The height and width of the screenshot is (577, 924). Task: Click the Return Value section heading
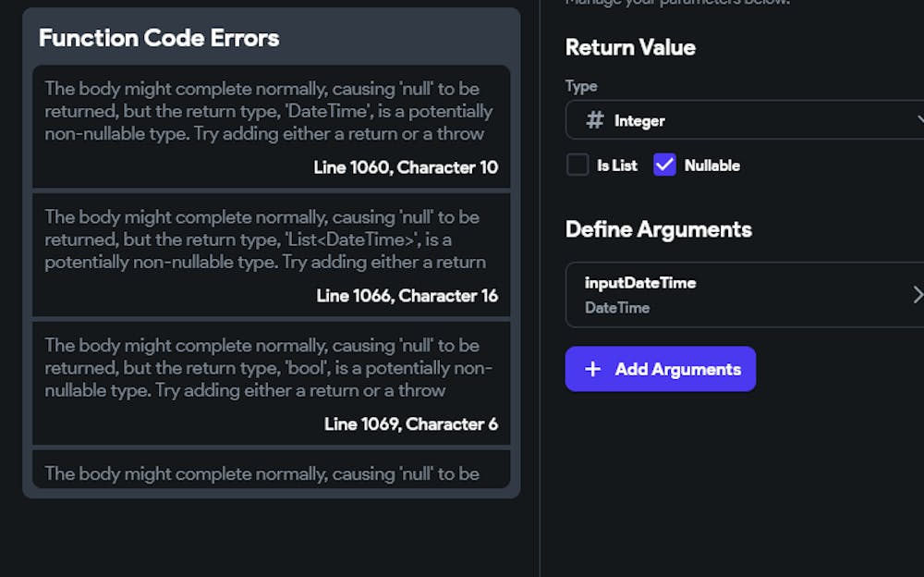[x=630, y=47]
